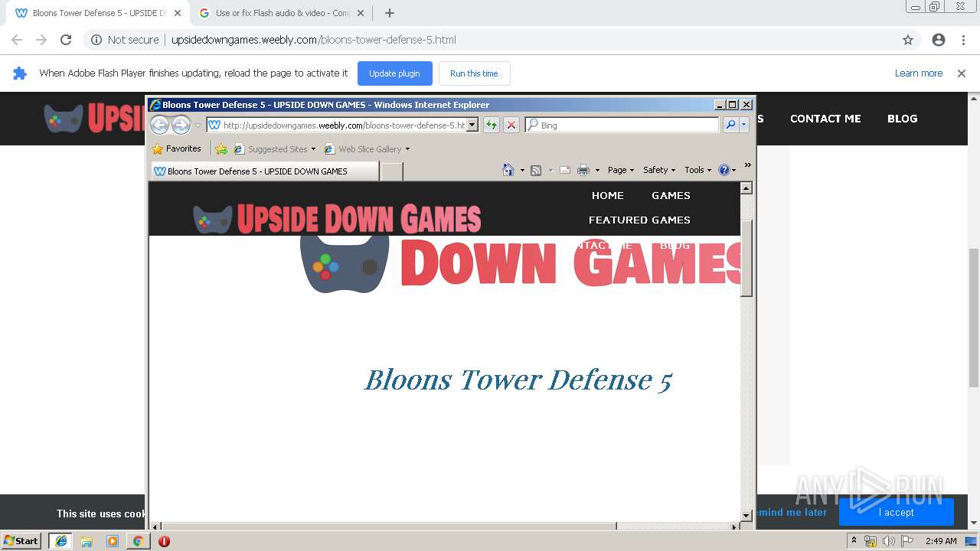Bookmark this page with star icon

coord(908,40)
